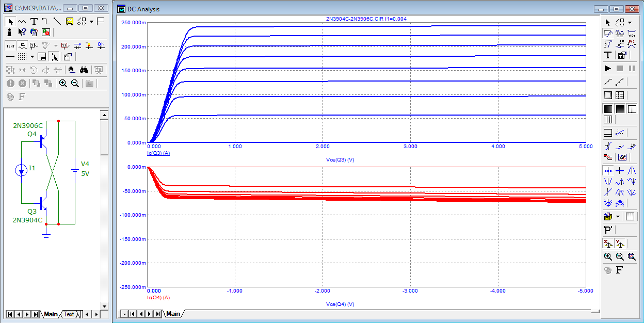The width and height of the screenshot is (644, 323).
Task: Zoom in on the schematic
Action: pos(63,83)
